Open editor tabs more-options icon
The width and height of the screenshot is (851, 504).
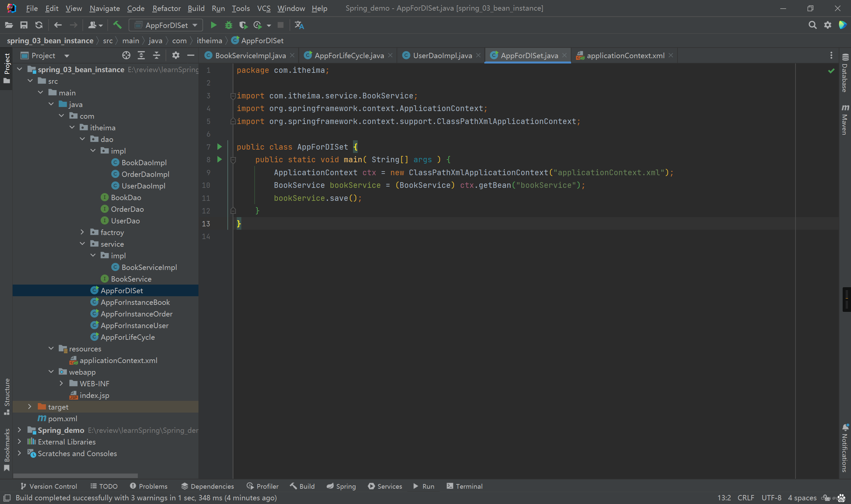(x=831, y=56)
